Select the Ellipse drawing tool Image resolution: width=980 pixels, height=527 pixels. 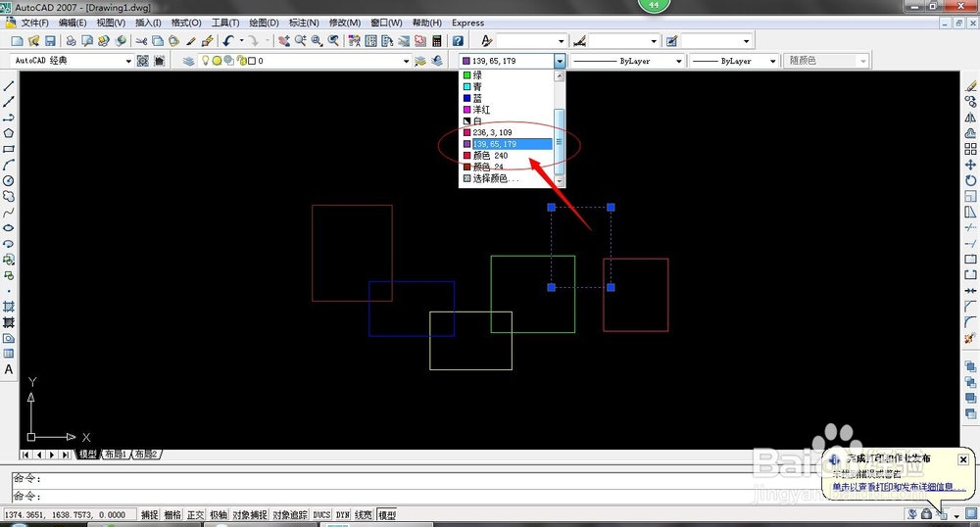(x=9, y=228)
